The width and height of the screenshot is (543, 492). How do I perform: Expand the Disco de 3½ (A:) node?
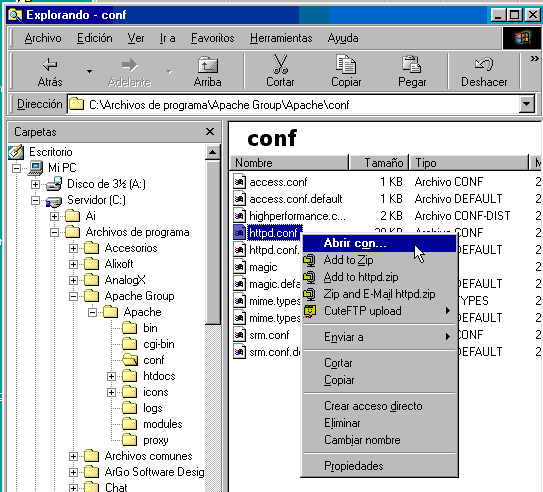[35, 184]
